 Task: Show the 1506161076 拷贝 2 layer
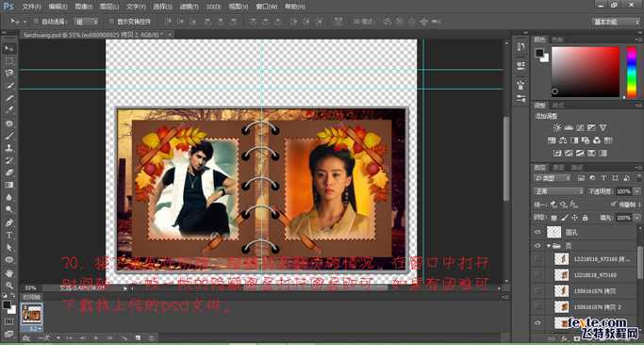537,306
